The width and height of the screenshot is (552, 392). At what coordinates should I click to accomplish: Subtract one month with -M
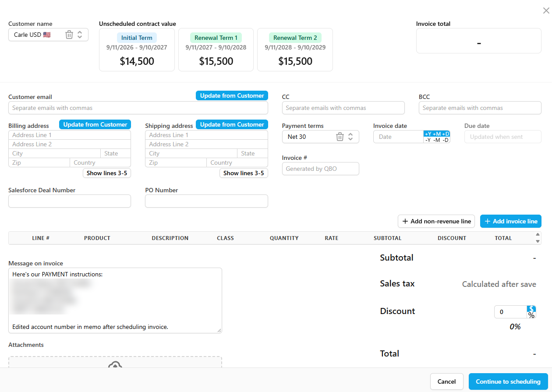(437, 140)
